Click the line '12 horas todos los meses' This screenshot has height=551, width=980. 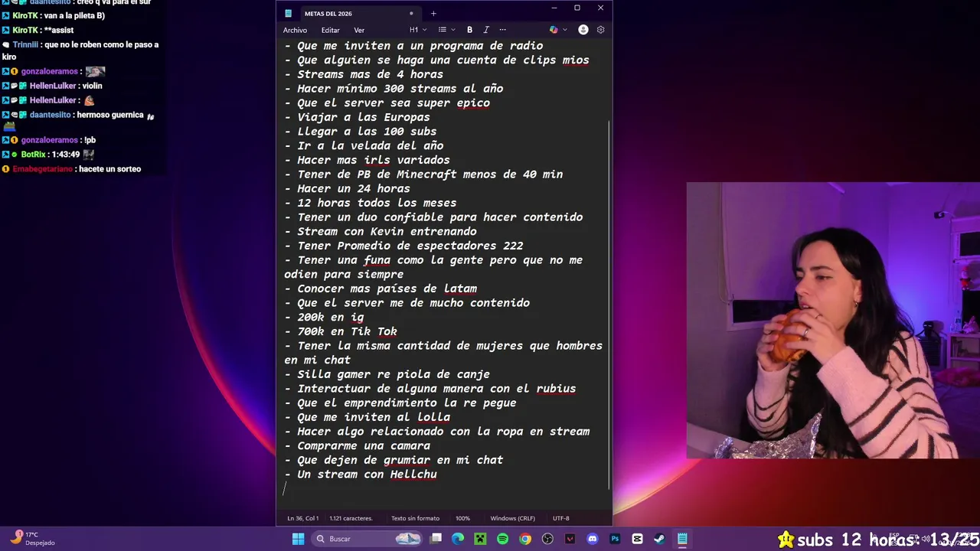(x=371, y=203)
